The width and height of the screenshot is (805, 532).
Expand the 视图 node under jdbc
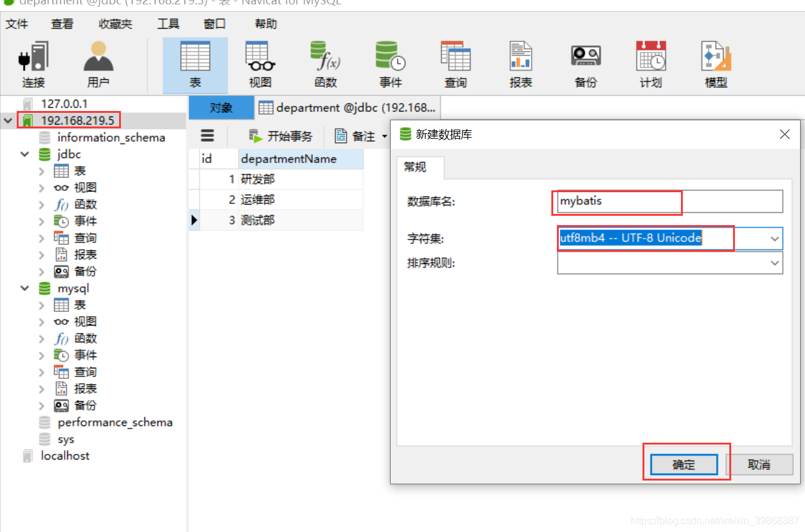coord(42,187)
